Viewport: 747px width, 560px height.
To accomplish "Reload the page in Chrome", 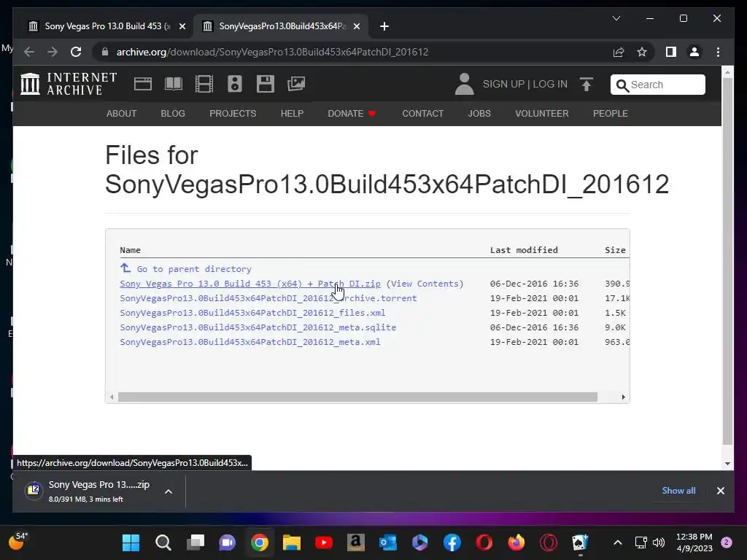I will [x=76, y=52].
